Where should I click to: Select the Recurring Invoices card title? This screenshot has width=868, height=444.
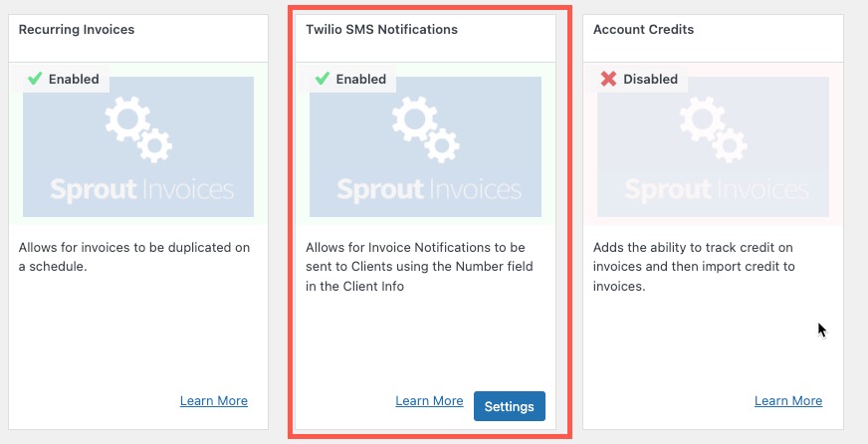point(77,30)
